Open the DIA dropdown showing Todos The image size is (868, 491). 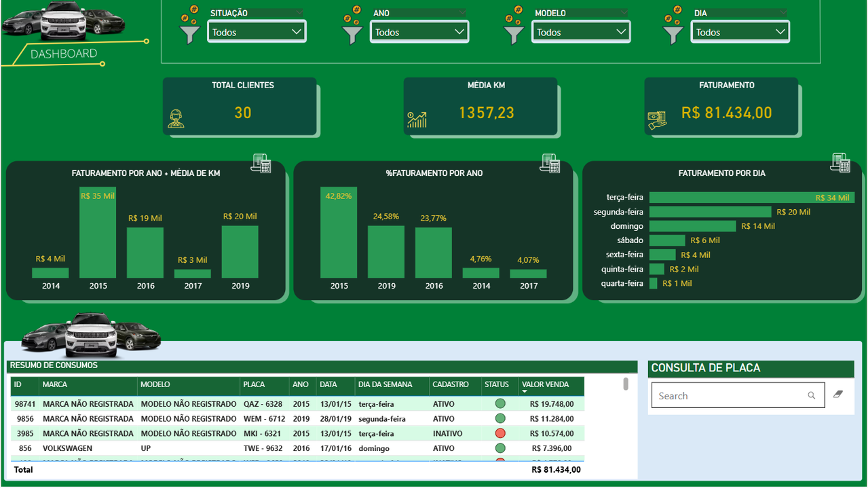point(740,32)
